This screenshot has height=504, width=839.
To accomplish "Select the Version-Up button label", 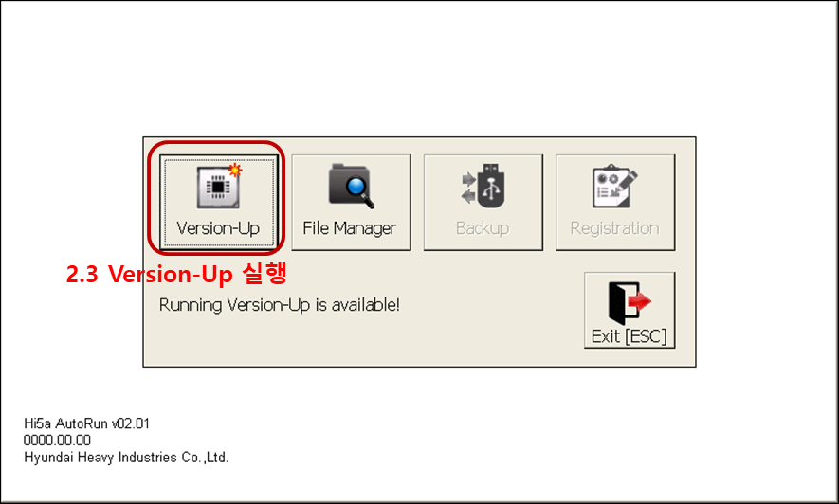I will click(x=218, y=228).
